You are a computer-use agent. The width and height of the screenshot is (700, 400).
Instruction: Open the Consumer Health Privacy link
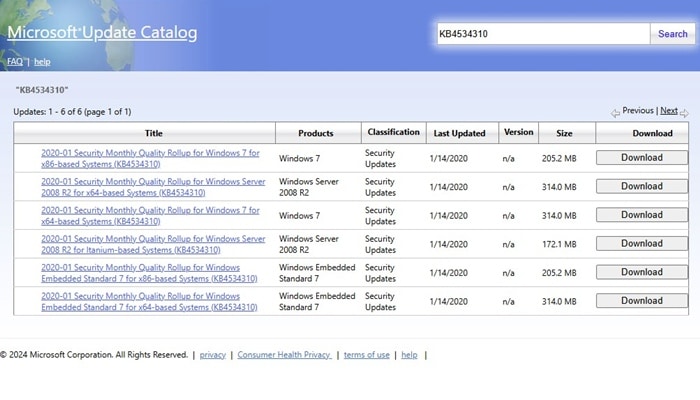[x=284, y=355]
